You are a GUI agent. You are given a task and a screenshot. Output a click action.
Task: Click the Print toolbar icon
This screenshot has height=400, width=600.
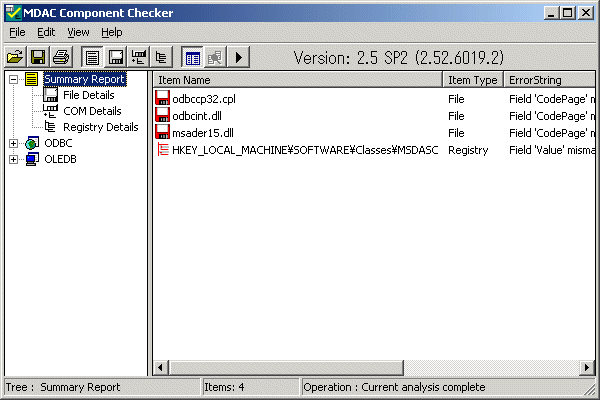pyautogui.click(x=60, y=58)
